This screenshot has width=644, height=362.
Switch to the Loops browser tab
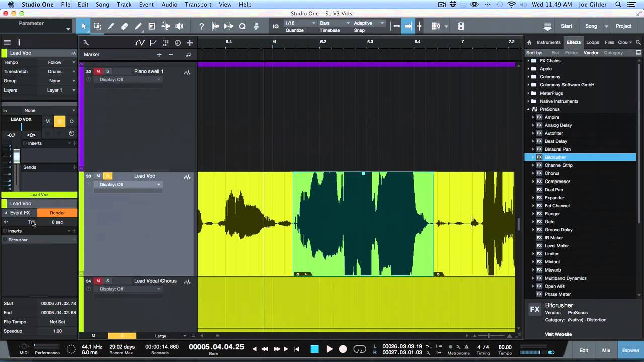pos(593,42)
